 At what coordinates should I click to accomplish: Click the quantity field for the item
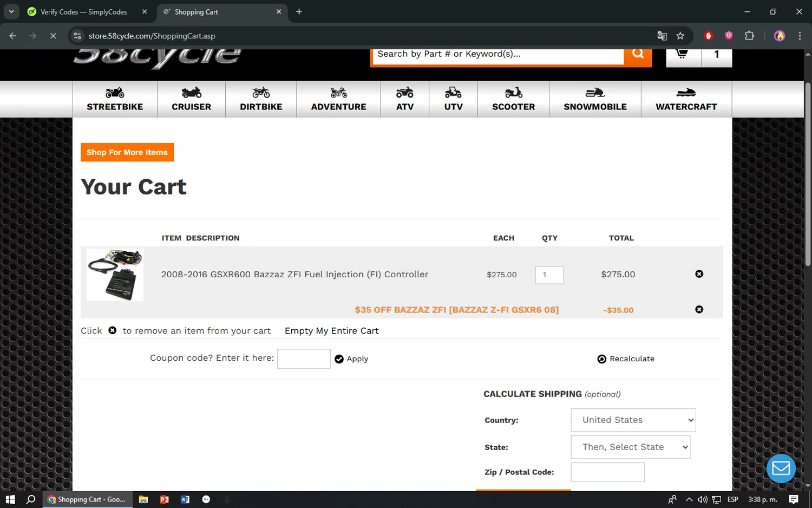(549, 275)
